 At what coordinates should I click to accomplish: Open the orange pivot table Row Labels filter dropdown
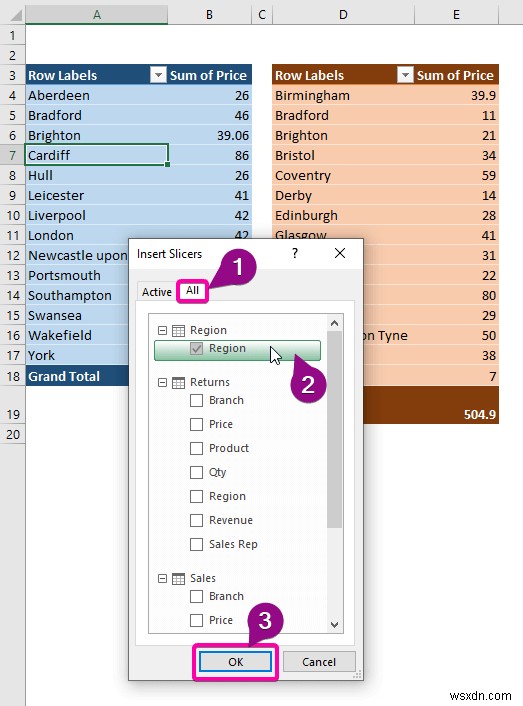pos(405,75)
